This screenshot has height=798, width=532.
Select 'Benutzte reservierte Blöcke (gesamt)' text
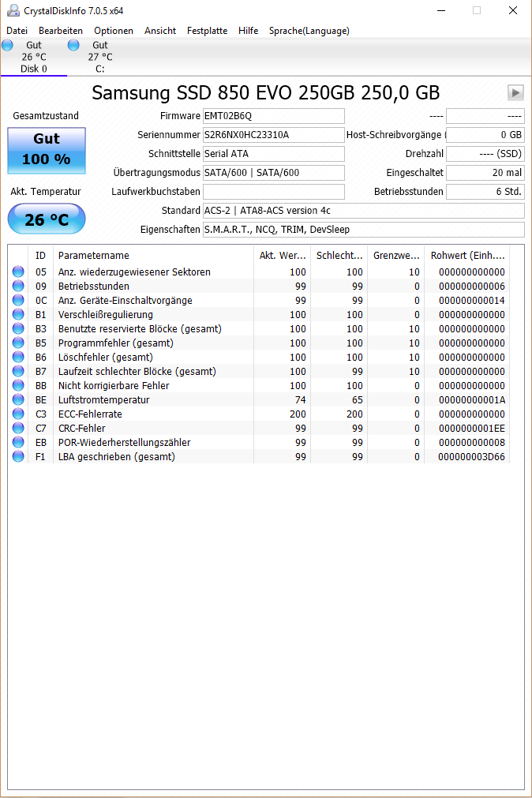[140, 329]
